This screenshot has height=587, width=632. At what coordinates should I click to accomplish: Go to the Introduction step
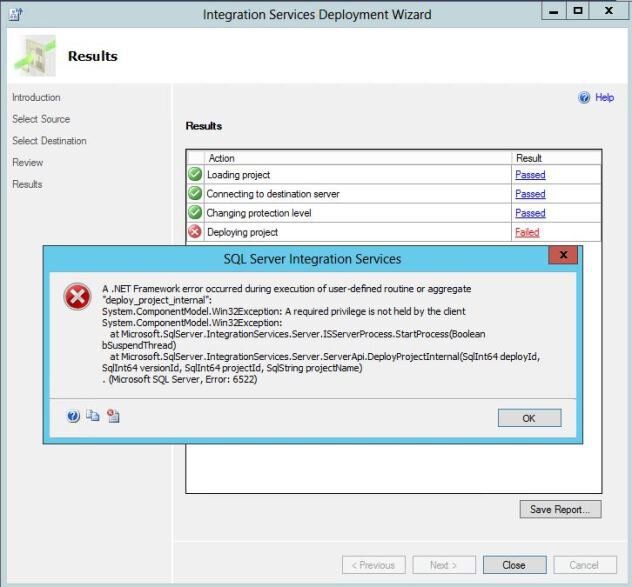point(36,97)
